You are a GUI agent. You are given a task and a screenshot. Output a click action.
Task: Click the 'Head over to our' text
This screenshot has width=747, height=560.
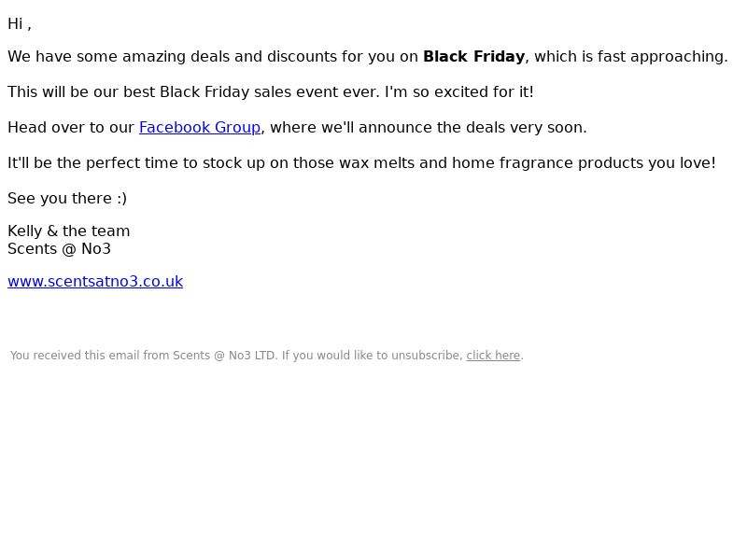coord(71,128)
